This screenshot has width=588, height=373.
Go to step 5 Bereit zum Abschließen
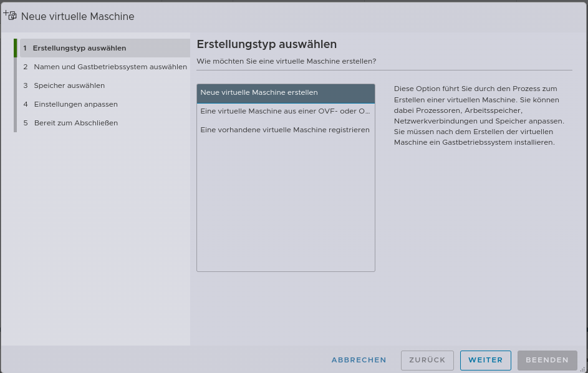[x=75, y=123]
